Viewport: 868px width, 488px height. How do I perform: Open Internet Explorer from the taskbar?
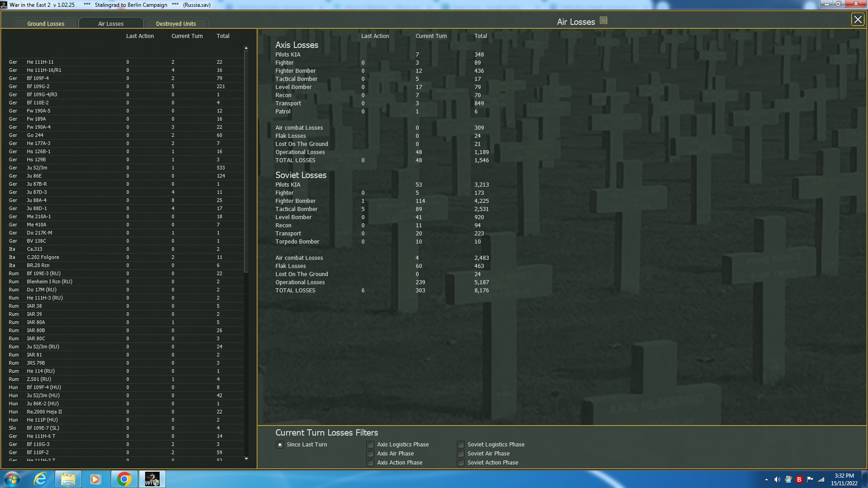coord(41,479)
